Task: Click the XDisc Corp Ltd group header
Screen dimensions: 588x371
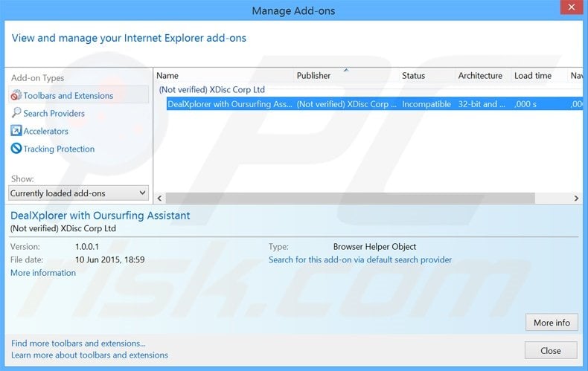Action: (212, 89)
